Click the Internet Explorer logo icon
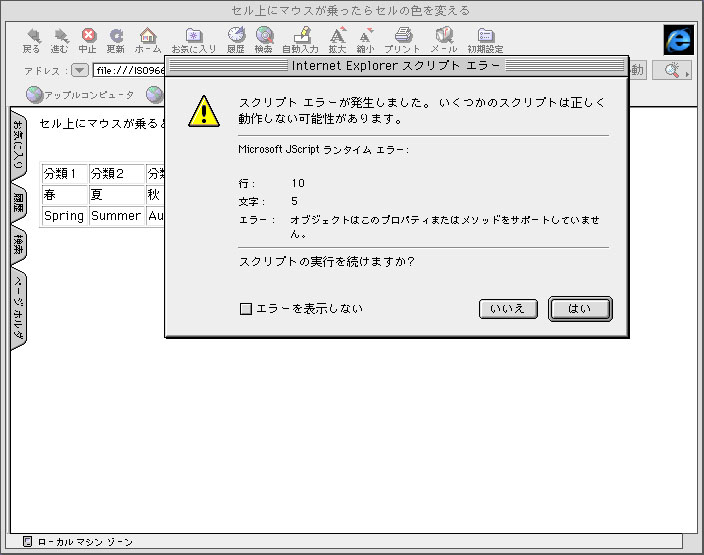 pos(678,40)
